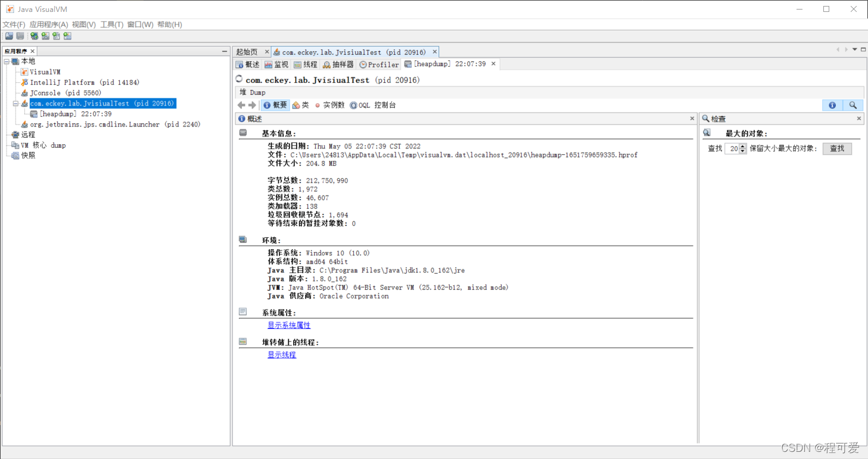This screenshot has width=868, height=459.
Task: Switch to the 抽样器 sub-tab
Action: [x=338, y=64]
